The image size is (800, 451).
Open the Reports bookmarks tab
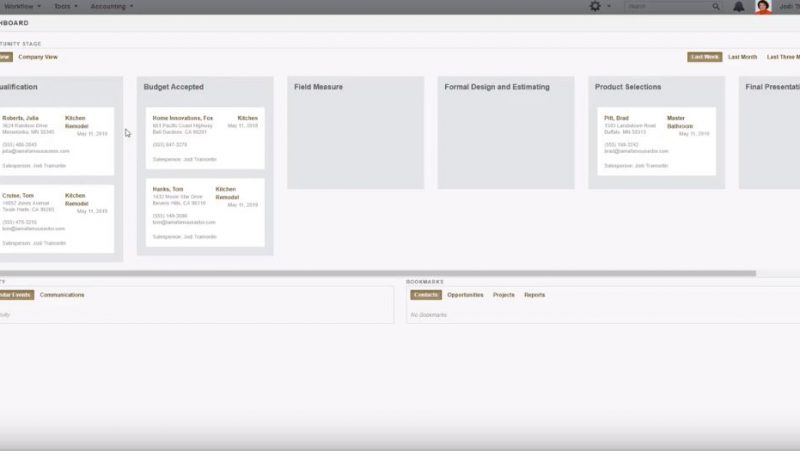point(535,295)
